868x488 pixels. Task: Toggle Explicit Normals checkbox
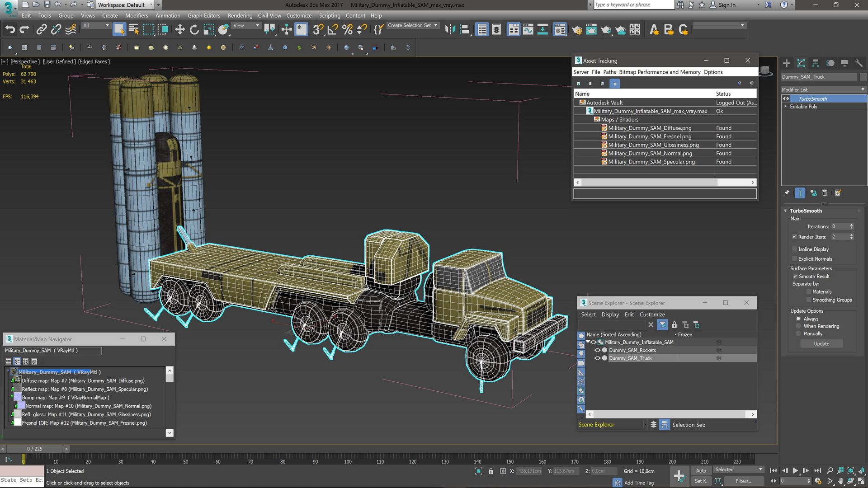tap(794, 259)
